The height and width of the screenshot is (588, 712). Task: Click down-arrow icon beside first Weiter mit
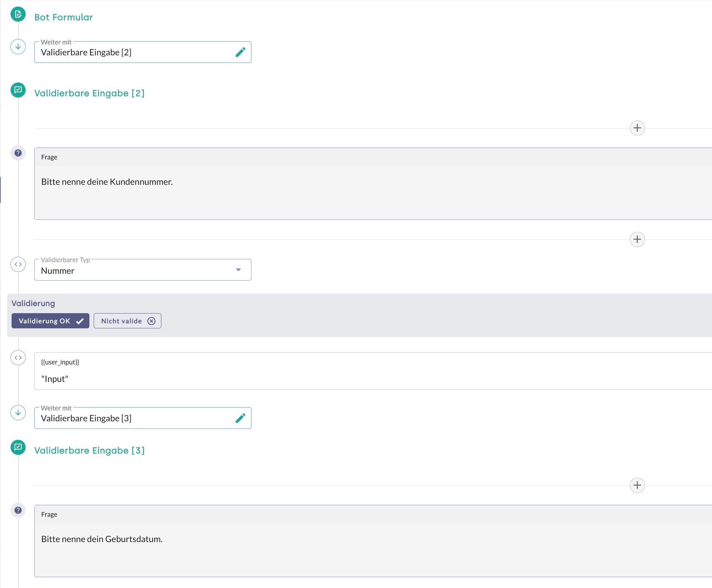tap(18, 47)
